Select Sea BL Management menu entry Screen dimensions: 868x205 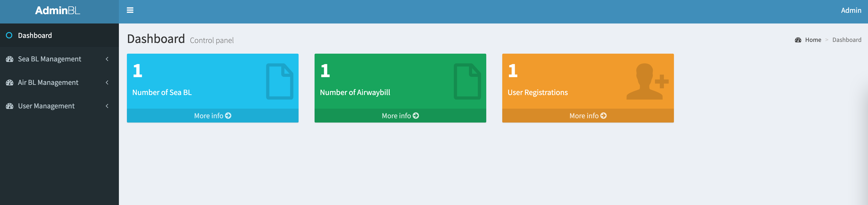point(59,59)
